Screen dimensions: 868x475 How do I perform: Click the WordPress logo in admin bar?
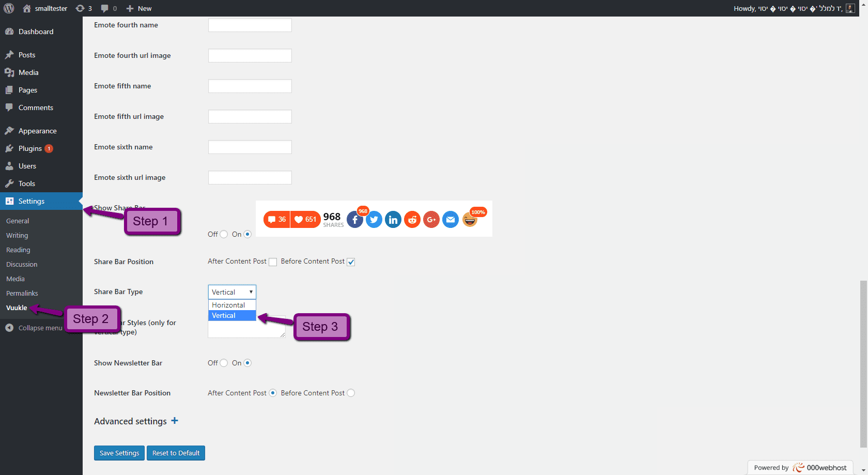9,8
